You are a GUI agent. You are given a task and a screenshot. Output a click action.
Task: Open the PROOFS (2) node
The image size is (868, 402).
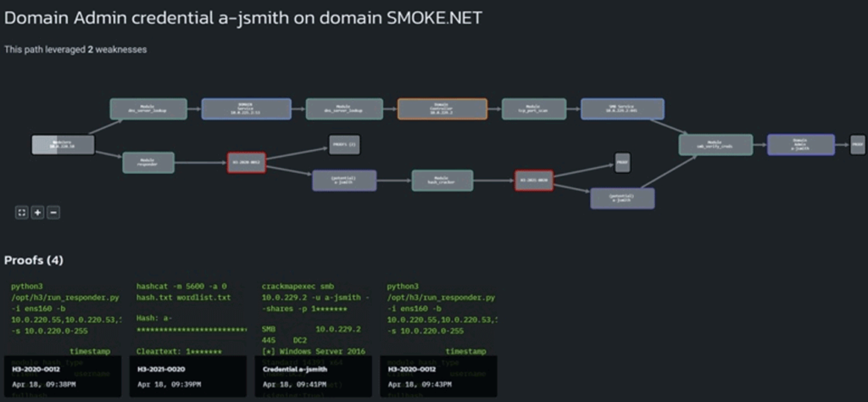click(x=343, y=145)
